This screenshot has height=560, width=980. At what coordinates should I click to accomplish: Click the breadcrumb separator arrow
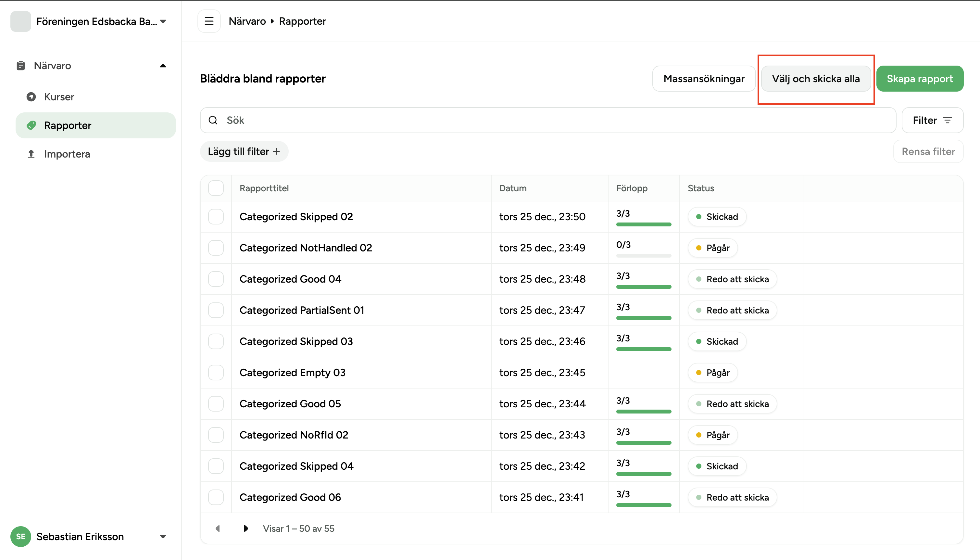[x=272, y=21]
